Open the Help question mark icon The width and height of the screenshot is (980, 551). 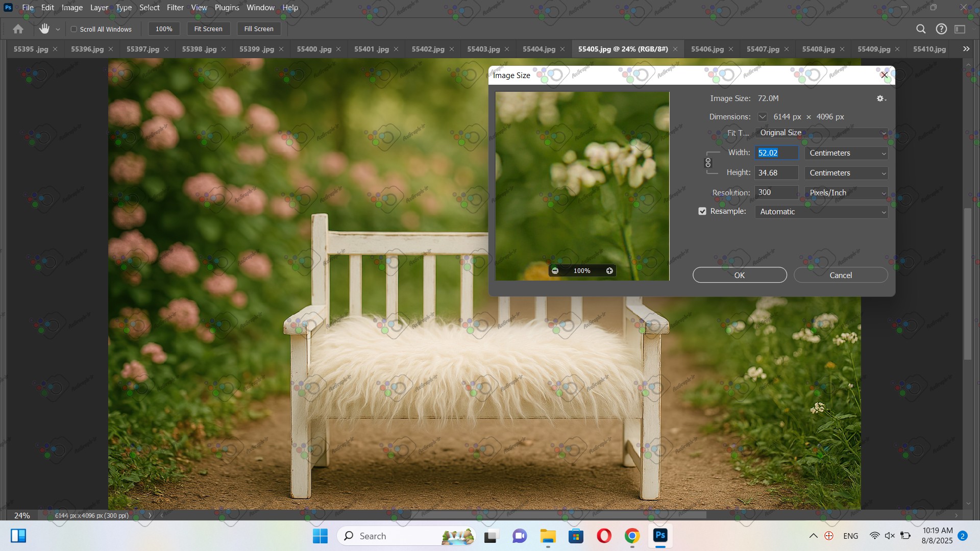(x=941, y=29)
